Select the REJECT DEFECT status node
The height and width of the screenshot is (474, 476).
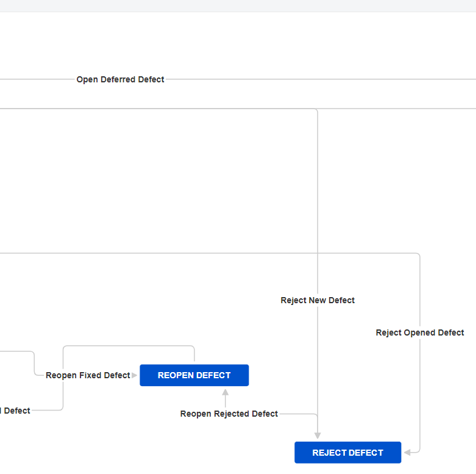(348, 453)
